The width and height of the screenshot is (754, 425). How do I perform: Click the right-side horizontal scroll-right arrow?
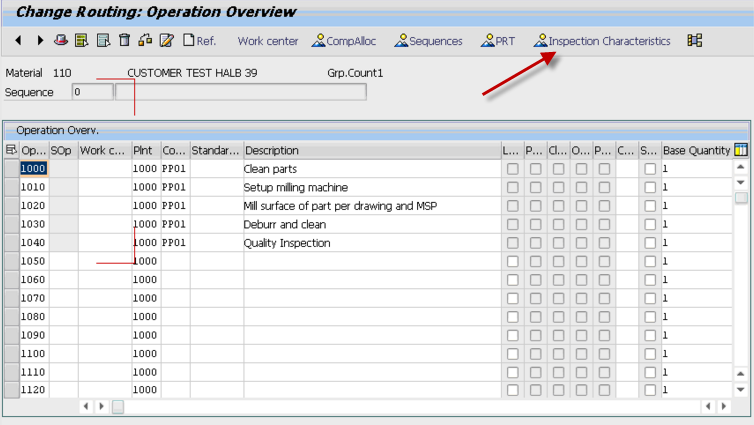(x=724, y=406)
